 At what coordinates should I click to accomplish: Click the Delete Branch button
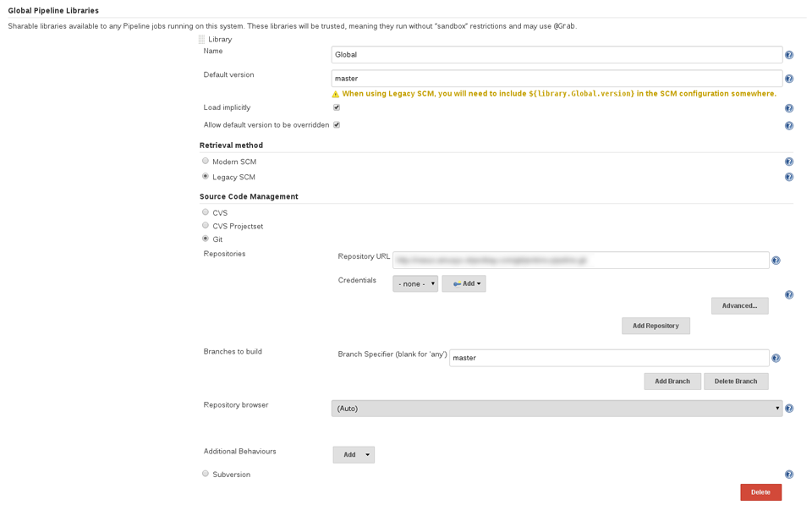(736, 381)
